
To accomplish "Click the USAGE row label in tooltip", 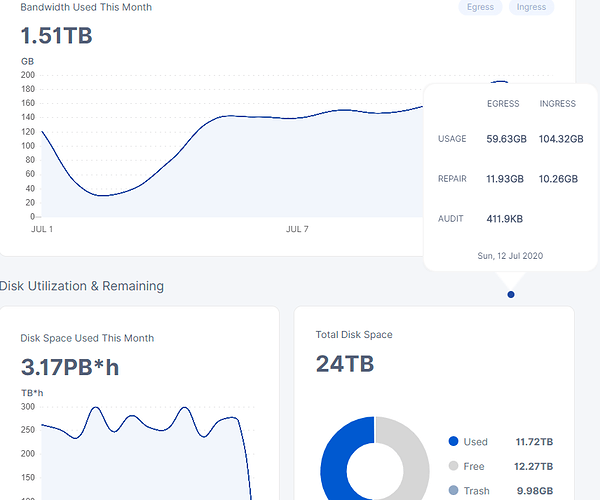I will click(x=452, y=139).
